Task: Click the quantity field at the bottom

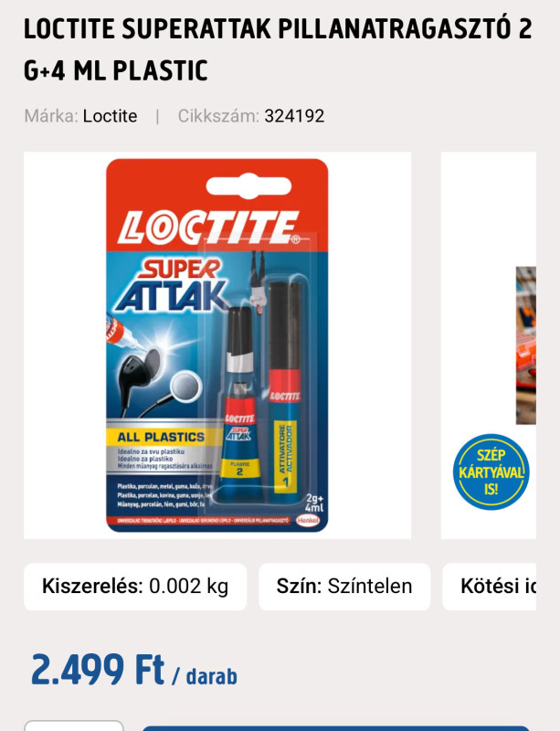Action: tap(74, 726)
